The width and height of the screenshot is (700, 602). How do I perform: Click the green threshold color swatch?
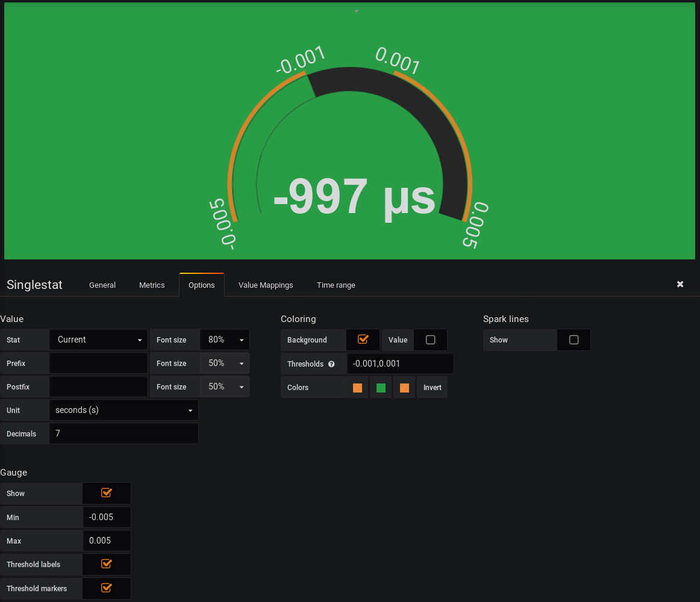point(381,387)
